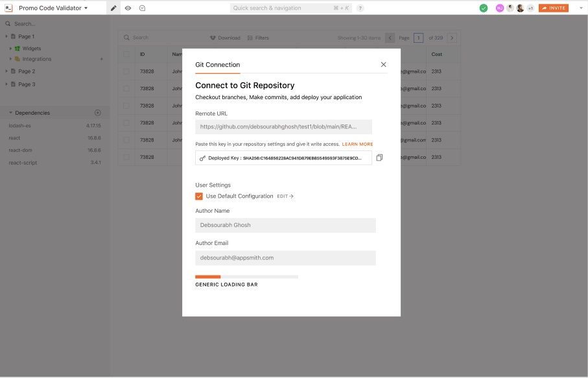This screenshot has height=378, width=588.
Task: Click the Cost column header
Action: coord(436,54)
